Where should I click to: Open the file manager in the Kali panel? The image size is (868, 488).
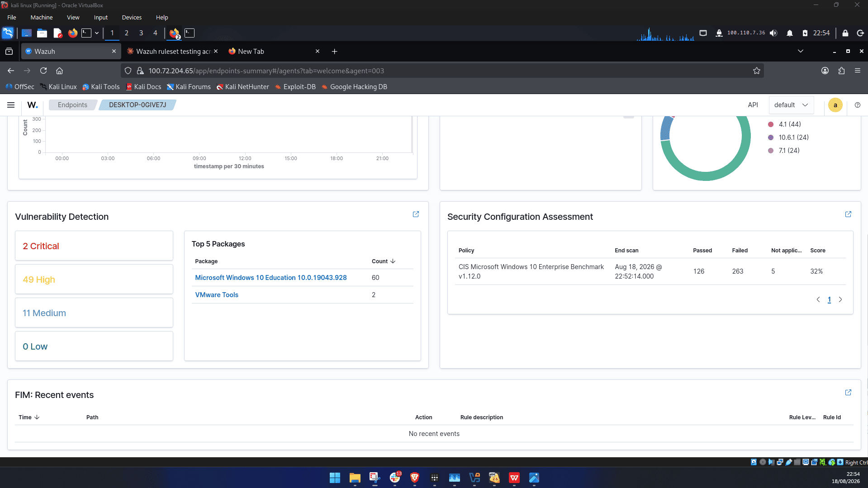(42, 33)
